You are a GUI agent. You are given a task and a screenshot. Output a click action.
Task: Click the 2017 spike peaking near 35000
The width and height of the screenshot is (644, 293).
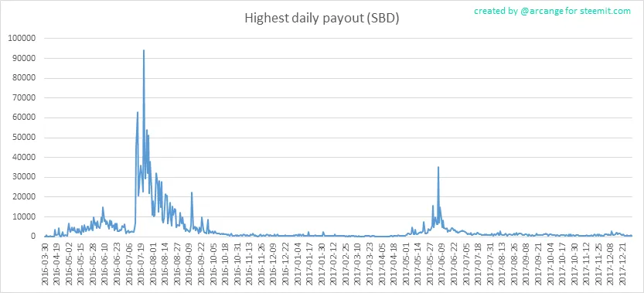438,167
